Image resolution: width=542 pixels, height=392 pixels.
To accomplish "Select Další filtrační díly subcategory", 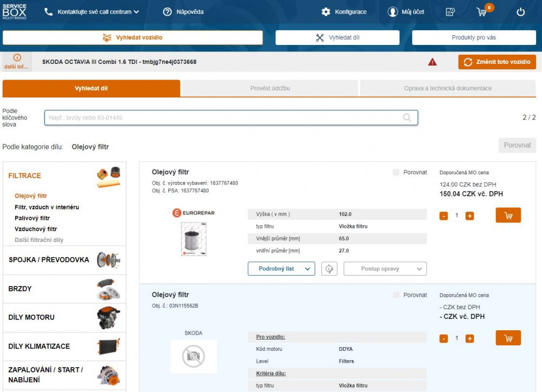I will click(38, 240).
